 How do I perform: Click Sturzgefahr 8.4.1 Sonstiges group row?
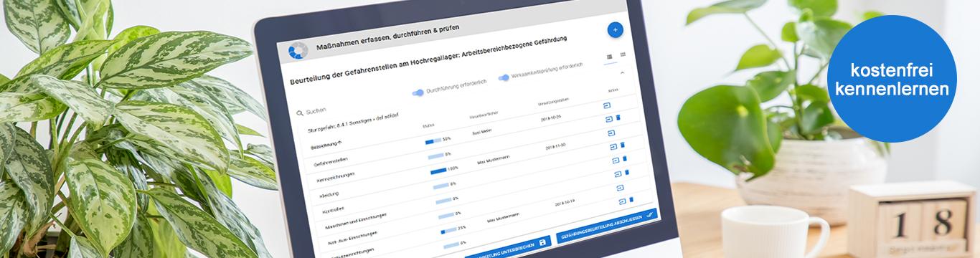coord(353,123)
